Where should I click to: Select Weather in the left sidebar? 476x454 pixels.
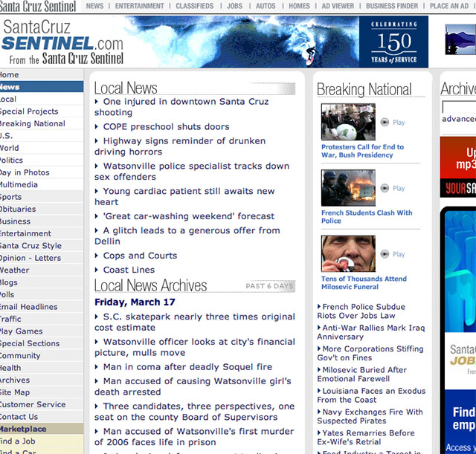coord(15,270)
